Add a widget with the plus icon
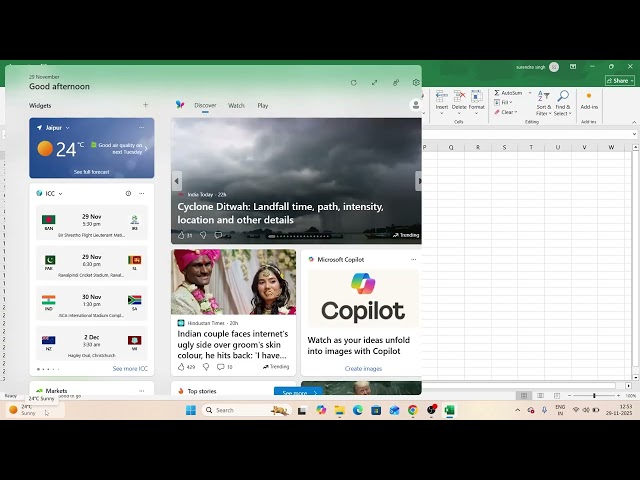The height and width of the screenshot is (480, 640). (x=145, y=105)
